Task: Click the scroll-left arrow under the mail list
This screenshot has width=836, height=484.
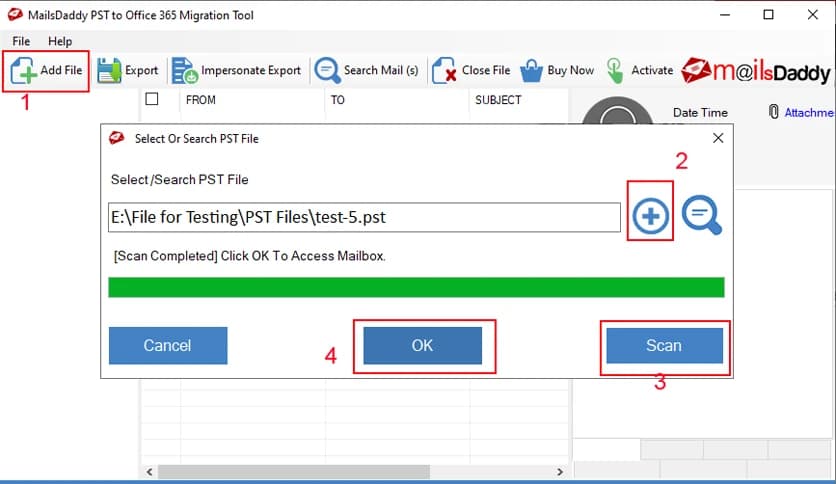Action: 149,472
